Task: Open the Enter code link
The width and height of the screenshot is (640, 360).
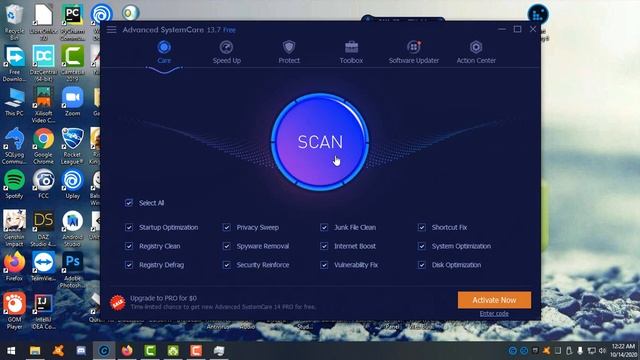Action: tap(494, 313)
